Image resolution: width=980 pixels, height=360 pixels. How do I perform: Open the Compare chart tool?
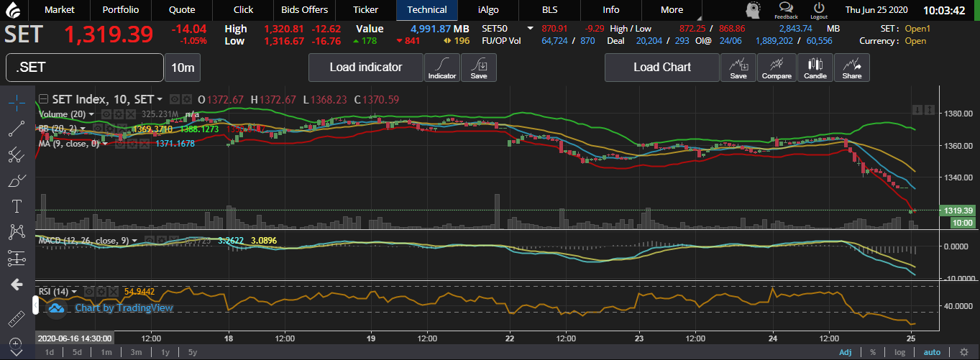(x=776, y=68)
